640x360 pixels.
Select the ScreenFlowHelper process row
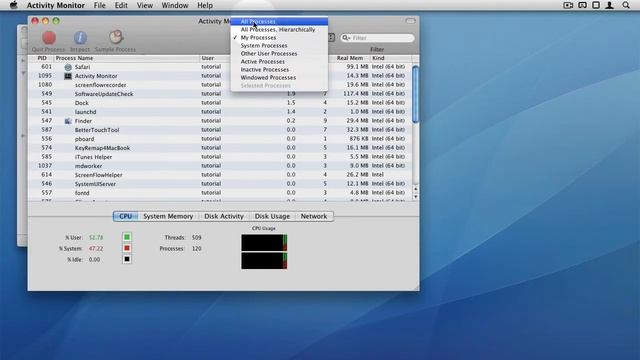click(x=220, y=175)
